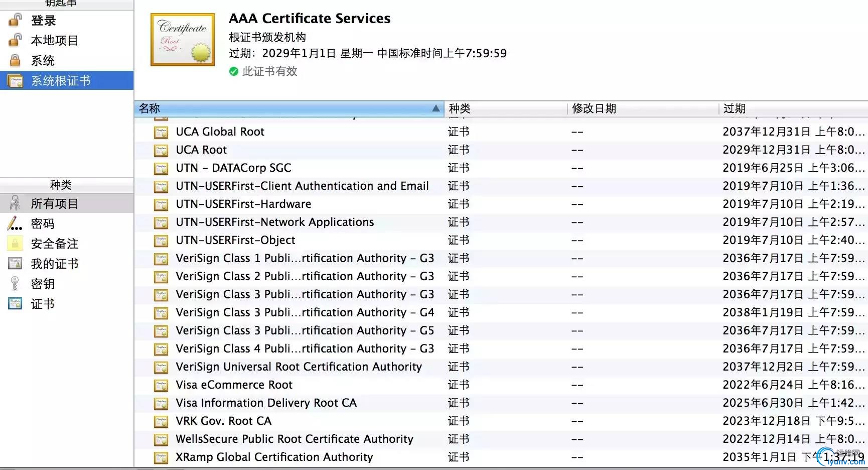Click the AAA Certificate Services title text
This screenshot has width=868, height=470.
point(310,19)
